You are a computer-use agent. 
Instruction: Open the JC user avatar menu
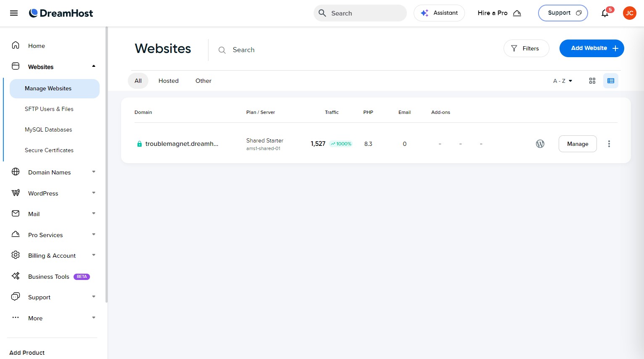[x=629, y=13]
